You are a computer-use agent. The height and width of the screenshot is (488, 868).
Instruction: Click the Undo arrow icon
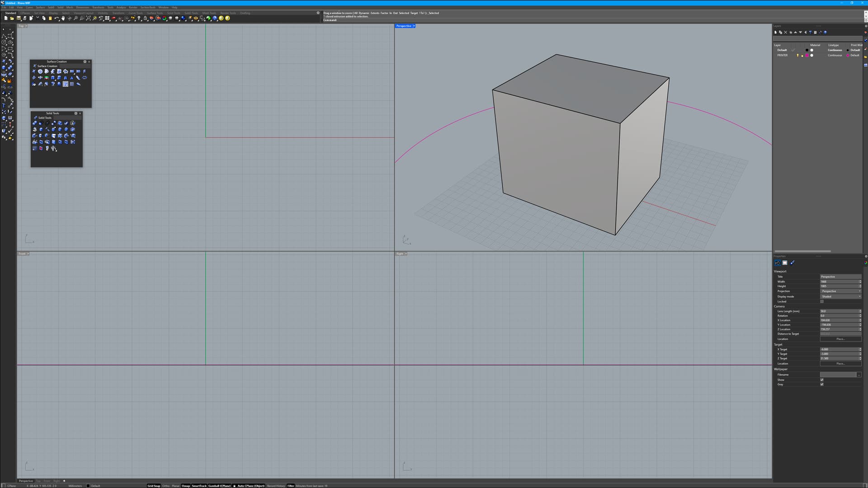click(x=56, y=18)
